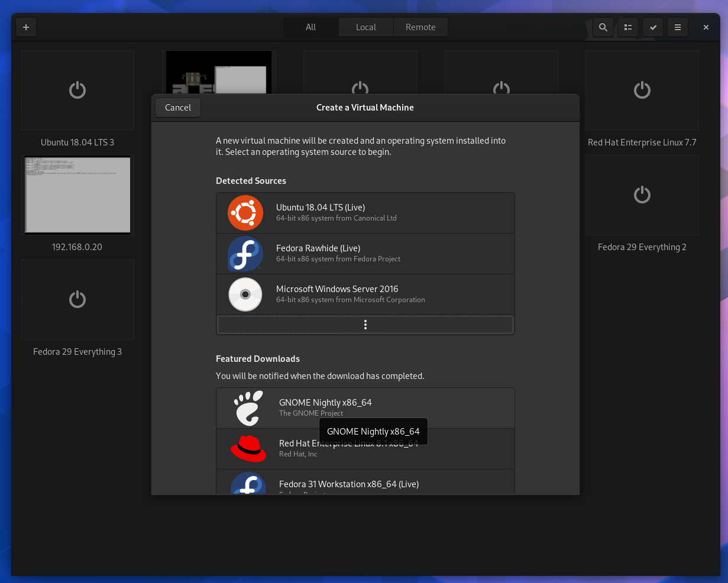Select the Remote tab
728x583 pixels.
pyautogui.click(x=420, y=27)
